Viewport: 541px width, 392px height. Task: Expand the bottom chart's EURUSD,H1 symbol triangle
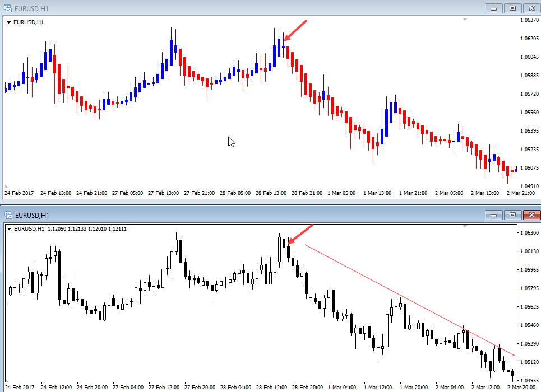coord(8,228)
